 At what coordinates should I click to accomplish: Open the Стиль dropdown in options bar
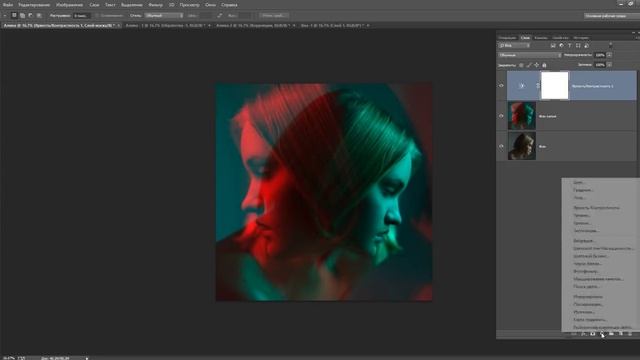(x=164, y=16)
